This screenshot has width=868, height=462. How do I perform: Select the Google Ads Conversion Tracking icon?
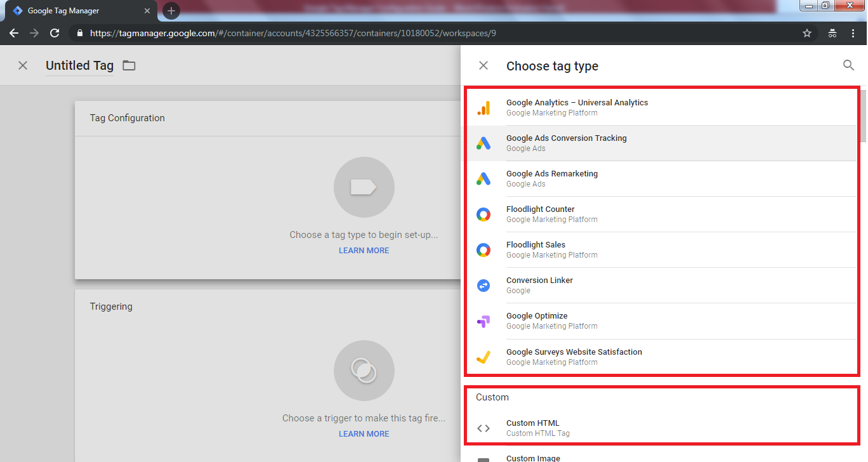(483, 143)
